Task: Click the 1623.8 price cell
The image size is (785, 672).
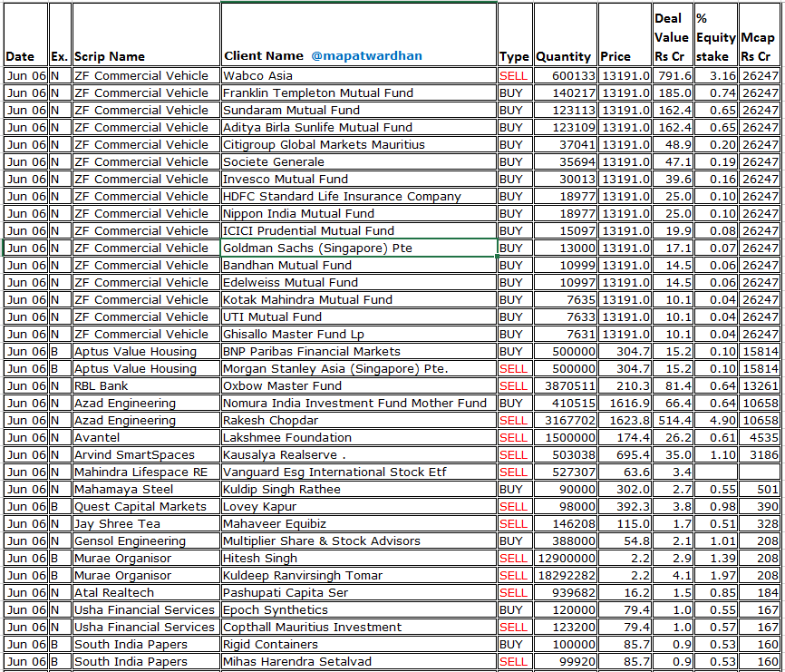Action: pyautogui.click(x=625, y=421)
